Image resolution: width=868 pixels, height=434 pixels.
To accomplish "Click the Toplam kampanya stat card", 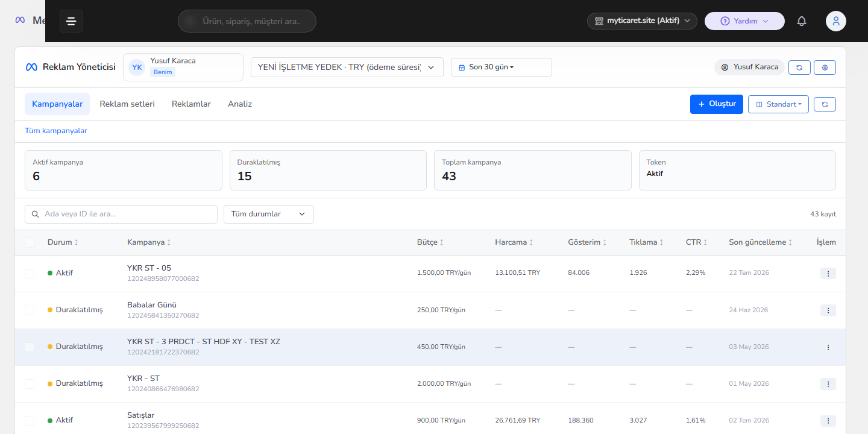I will (x=533, y=171).
